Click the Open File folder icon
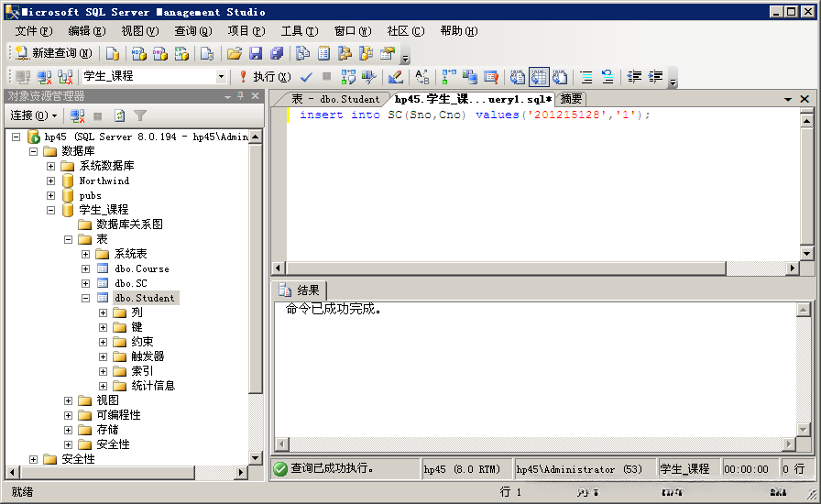The width and height of the screenshot is (821, 504). 234,53
